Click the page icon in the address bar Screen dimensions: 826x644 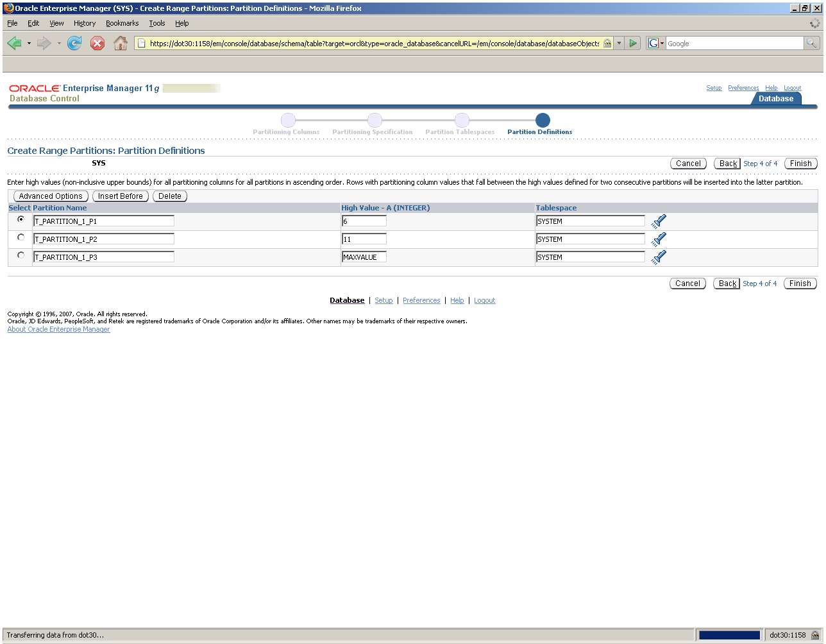click(x=142, y=44)
